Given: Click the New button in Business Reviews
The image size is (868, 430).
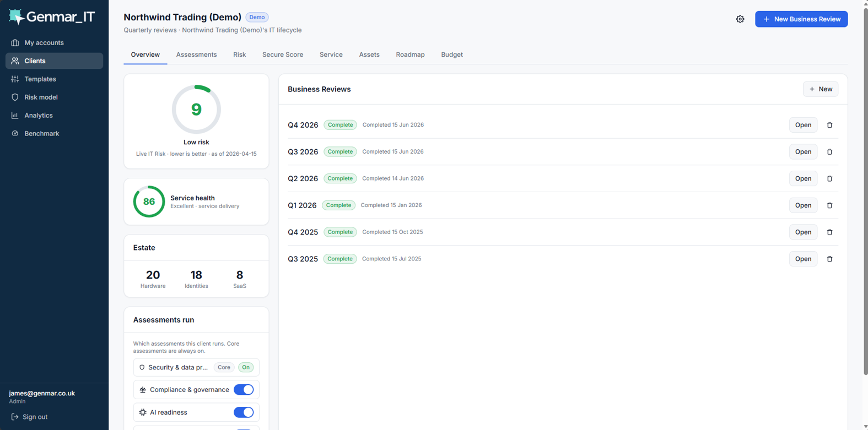Looking at the screenshot, I should (x=821, y=89).
